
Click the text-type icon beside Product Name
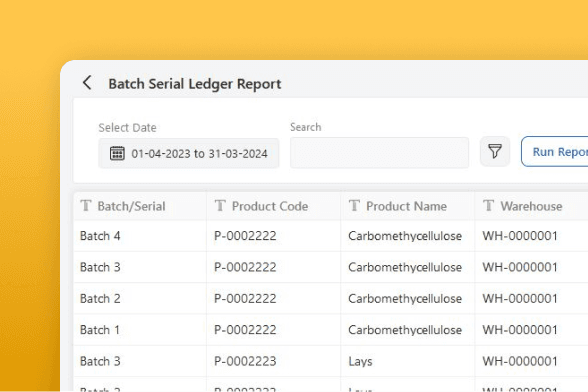tap(354, 206)
